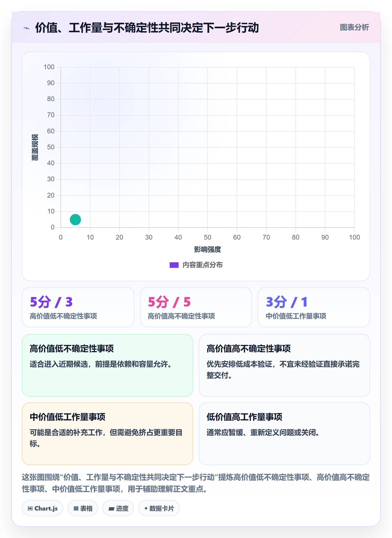The image size is (392, 538).
Task: Click the summary paragraph starting with 这张图围绕
Action: pyautogui.click(x=196, y=483)
